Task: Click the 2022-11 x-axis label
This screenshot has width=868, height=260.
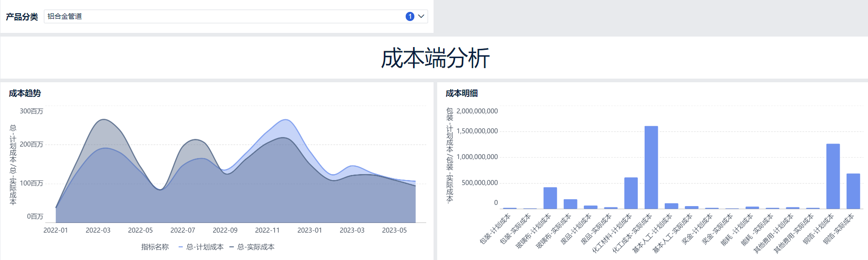Action: coord(267,230)
